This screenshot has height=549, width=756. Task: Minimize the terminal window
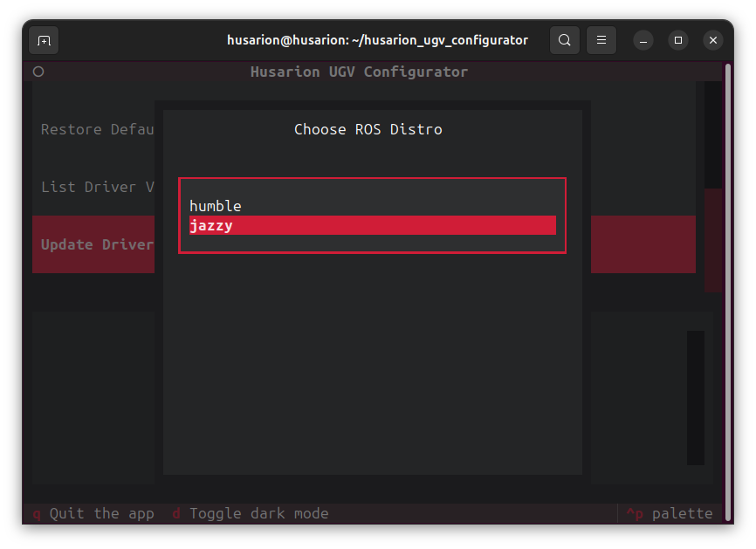tap(643, 41)
